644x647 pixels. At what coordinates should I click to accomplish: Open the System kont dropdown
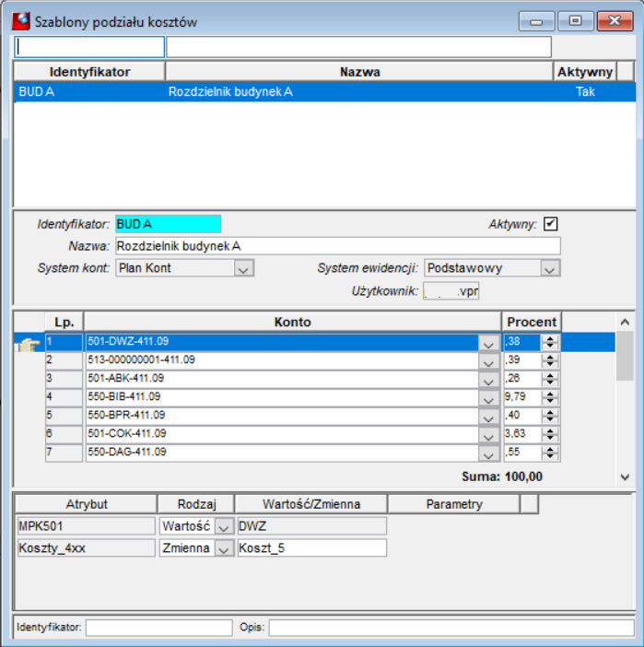(x=243, y=268)
